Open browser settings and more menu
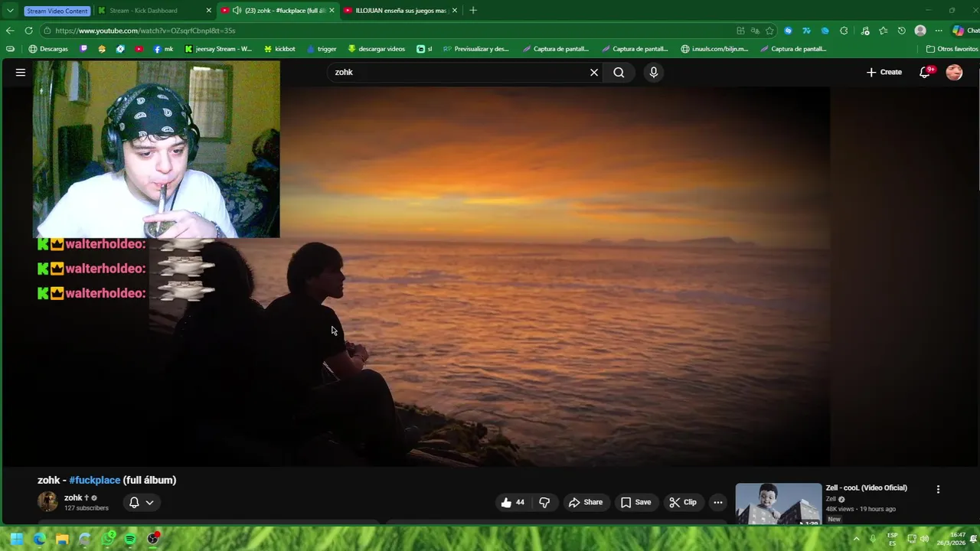 point(939,31)
